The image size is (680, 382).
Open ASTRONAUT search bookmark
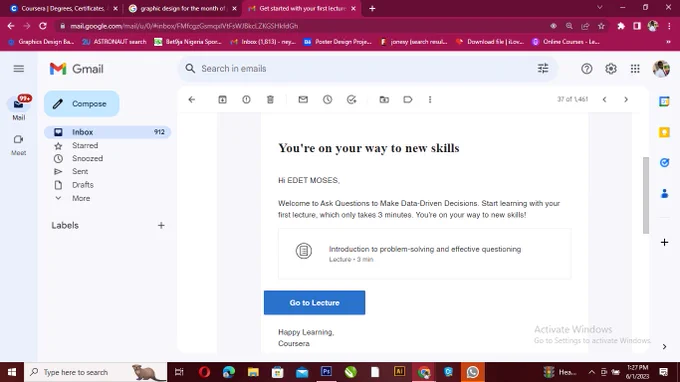pyautogui.click(x=114, y=42)
